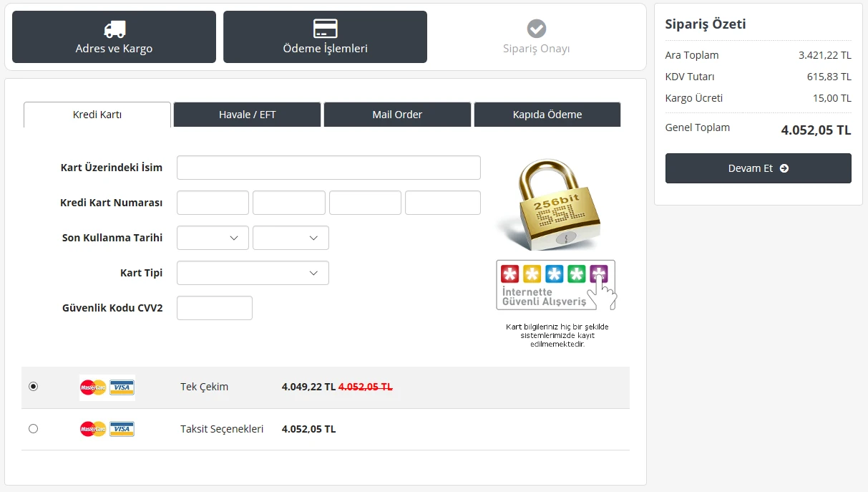The image size is (868, 492).
Task: Click the arrow icon on Devam Et
Action: 784,169
